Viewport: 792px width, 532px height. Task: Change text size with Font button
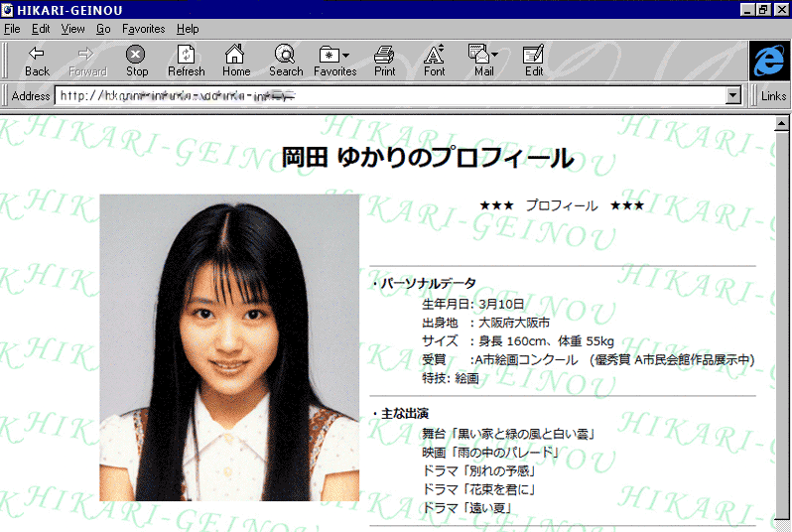[x=435, y=61]
